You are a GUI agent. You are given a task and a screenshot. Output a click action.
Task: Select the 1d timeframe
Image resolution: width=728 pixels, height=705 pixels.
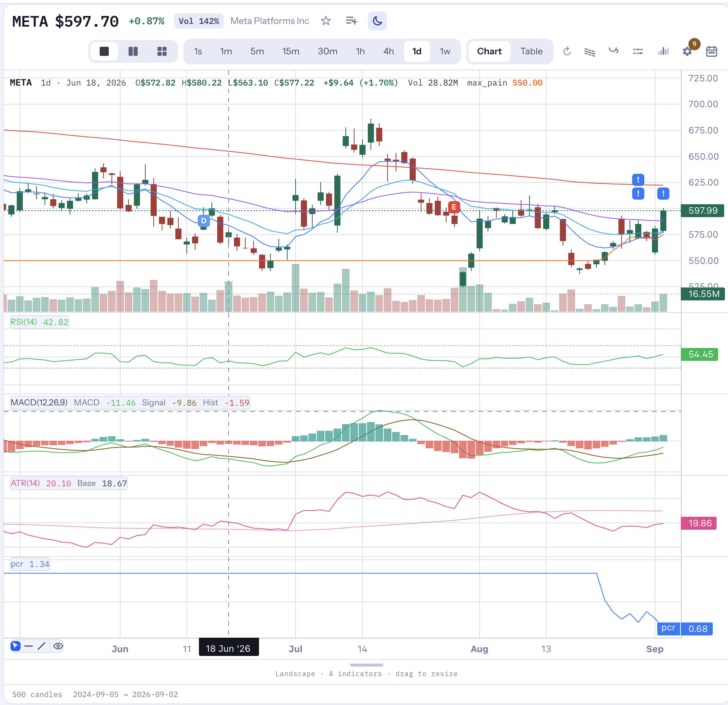pyautogui.click(x=417, y=51)
